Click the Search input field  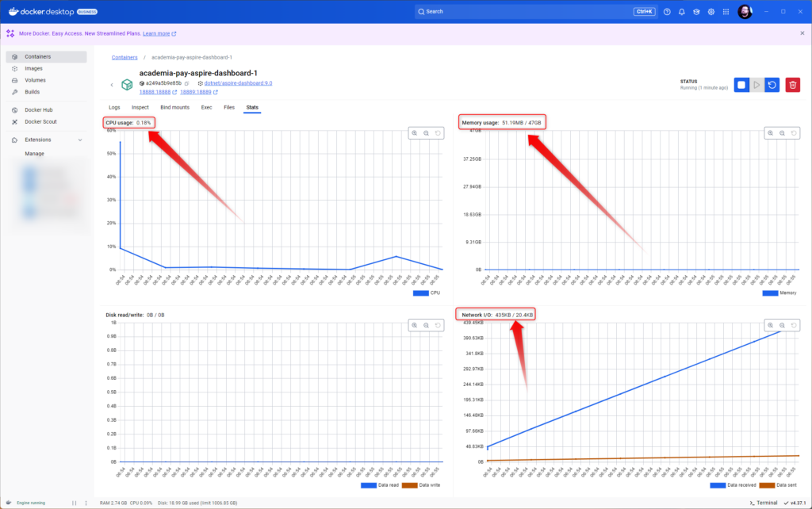click(523, 12)
